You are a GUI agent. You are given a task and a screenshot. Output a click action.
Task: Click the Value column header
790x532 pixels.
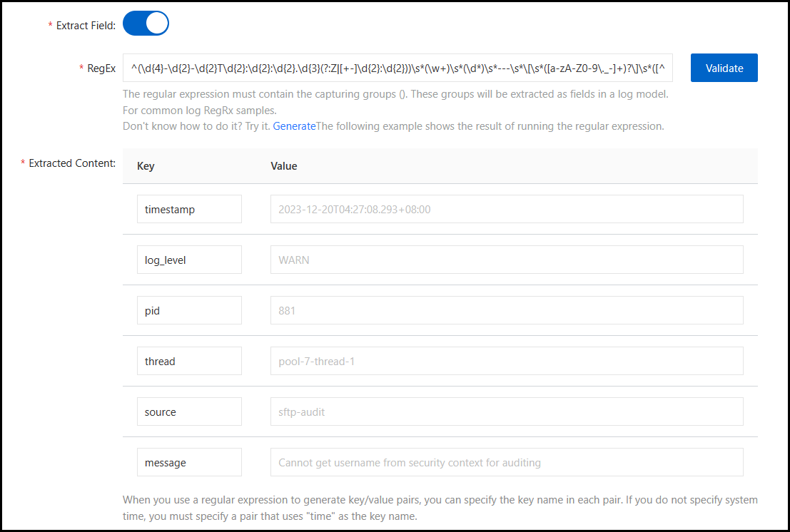tap(283, 166)
